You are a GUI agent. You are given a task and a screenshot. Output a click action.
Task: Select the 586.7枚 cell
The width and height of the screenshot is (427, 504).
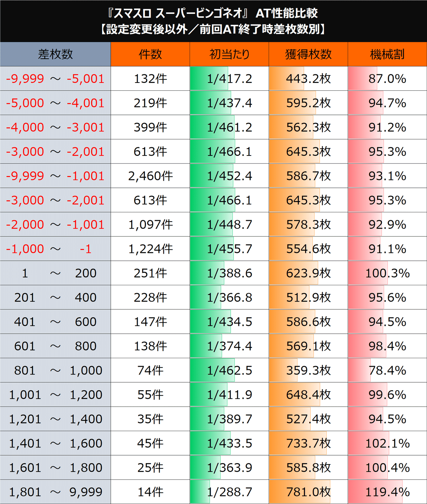(x=308, y=176)
